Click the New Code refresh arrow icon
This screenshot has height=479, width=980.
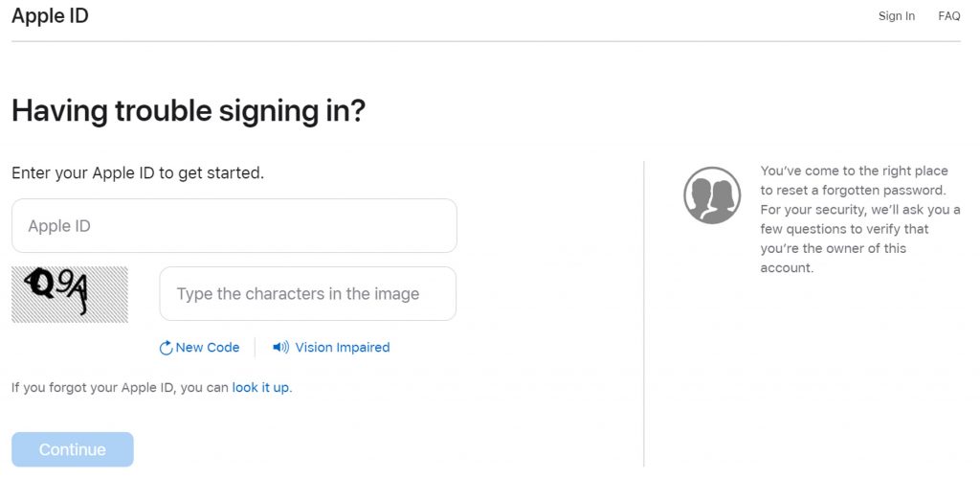(166, 348)
